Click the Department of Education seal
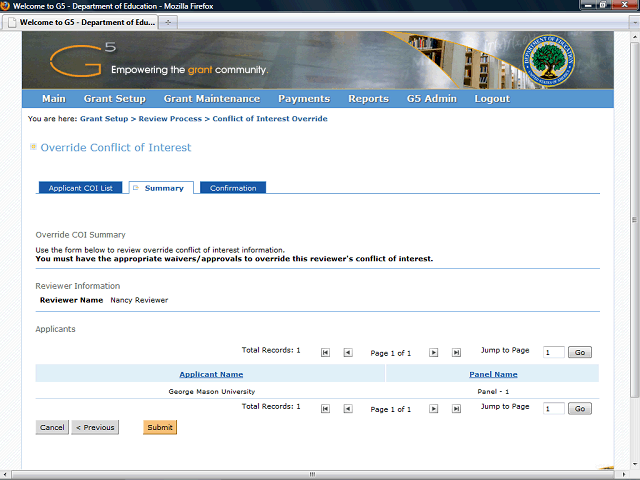Screen dimensions: 640x480 (549, 60)
